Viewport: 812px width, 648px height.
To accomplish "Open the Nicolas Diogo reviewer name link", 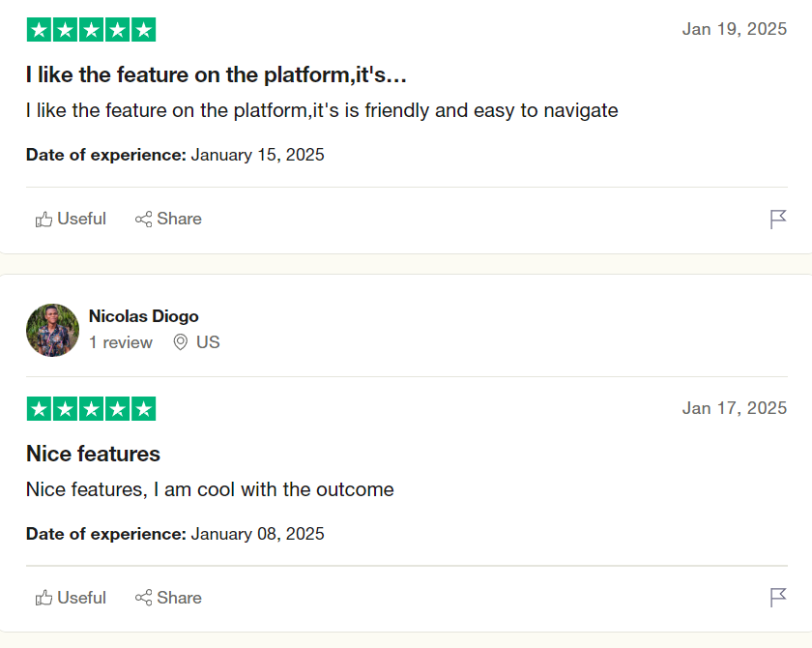I will (x=143, y=316).
